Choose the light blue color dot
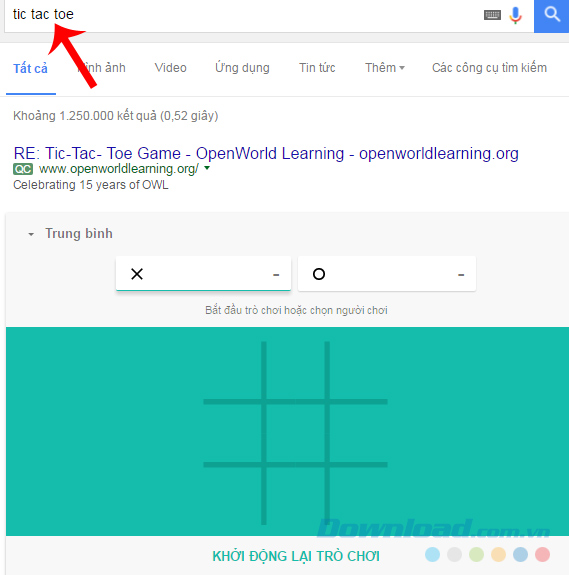The width and height of the screenshot is (569, 575). (x=433, y=554)
